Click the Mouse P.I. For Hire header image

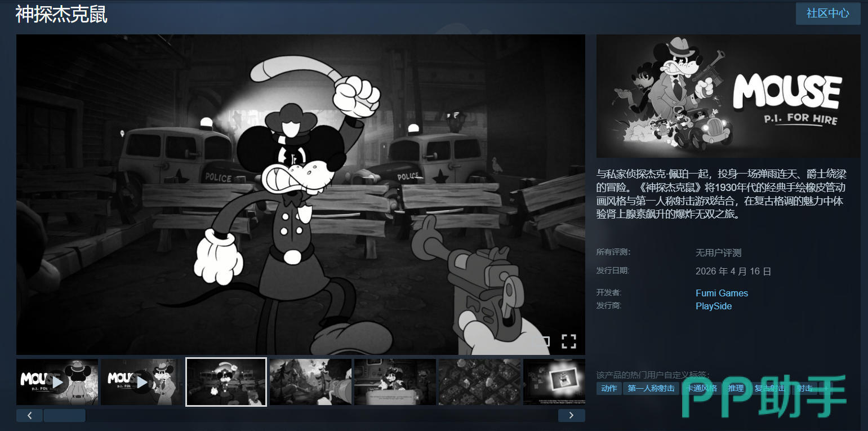coord(728,96)
